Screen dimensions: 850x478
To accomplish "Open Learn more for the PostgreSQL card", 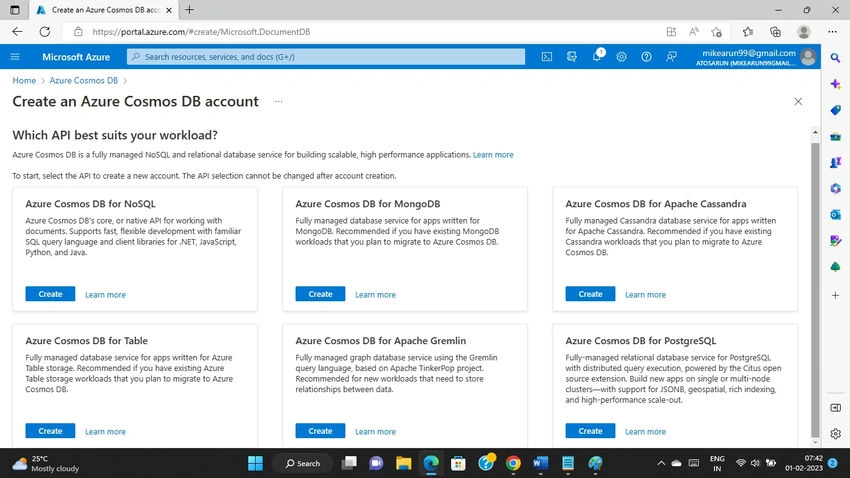I will 645,432.
